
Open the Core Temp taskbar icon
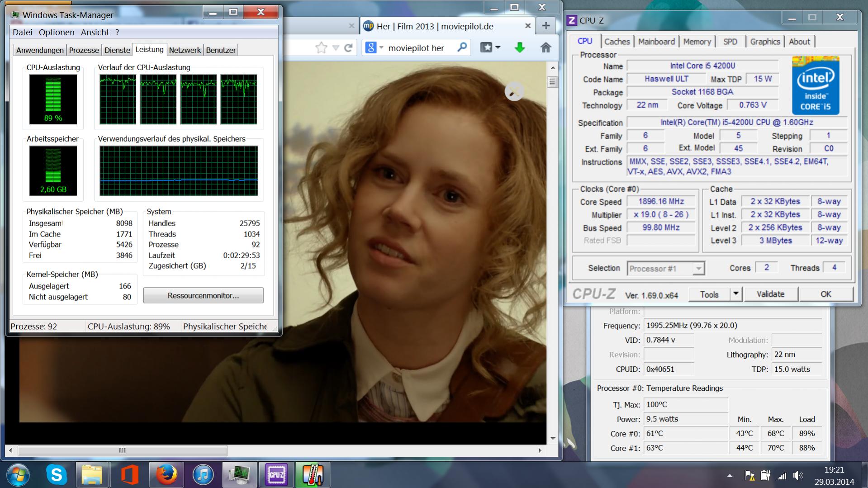(x=313, y=475)
